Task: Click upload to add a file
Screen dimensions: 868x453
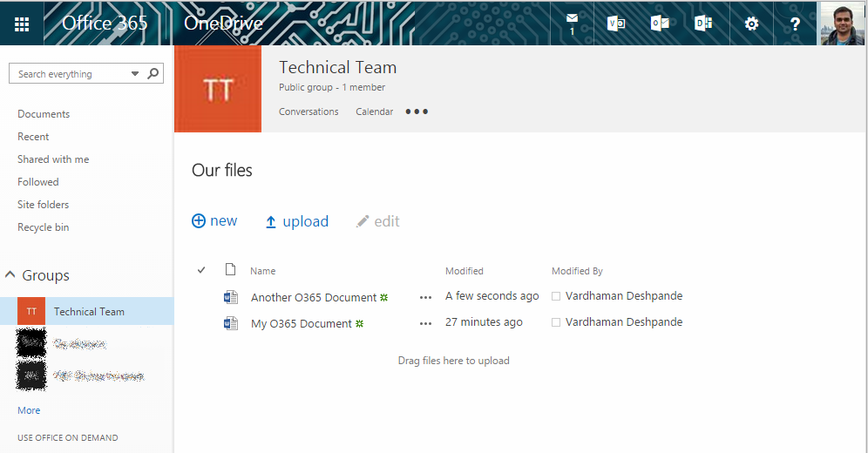Action: 296,221
